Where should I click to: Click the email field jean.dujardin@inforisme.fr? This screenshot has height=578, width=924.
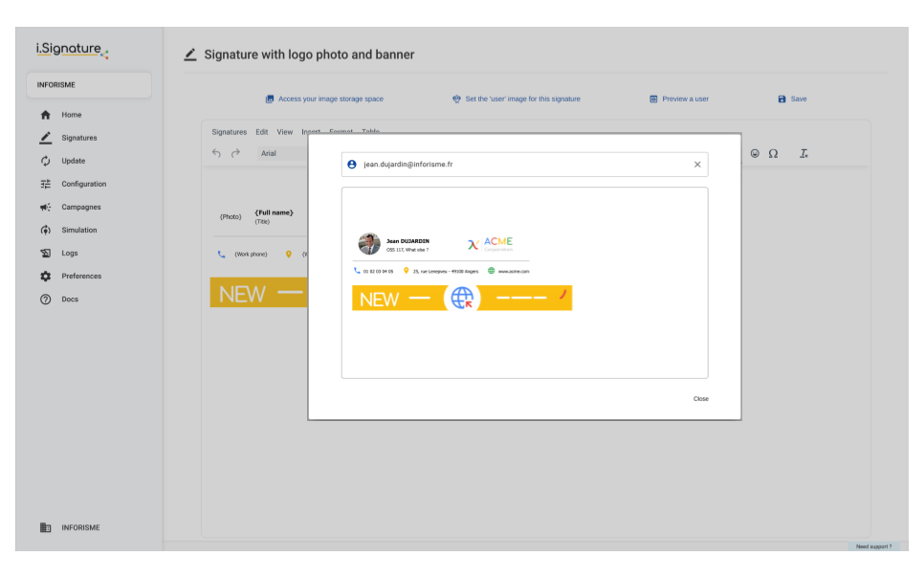pyautogui.click(x=524, y=165)
